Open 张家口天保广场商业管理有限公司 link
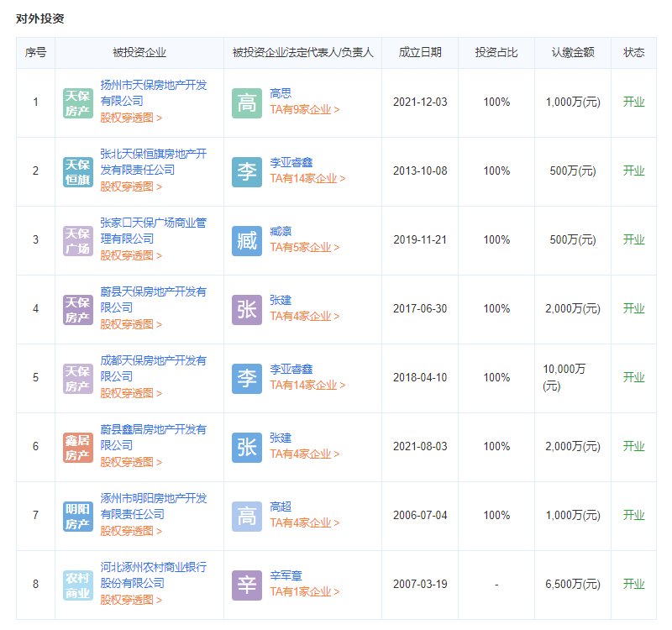Image resolution: width=672 pixels, height=630 pixels. [x=154, y=231]
